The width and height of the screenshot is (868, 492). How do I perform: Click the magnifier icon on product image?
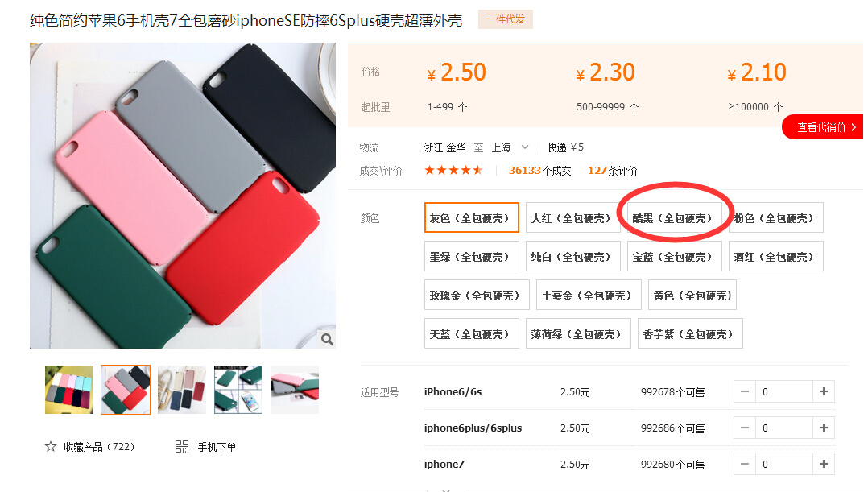coord(327,339)
